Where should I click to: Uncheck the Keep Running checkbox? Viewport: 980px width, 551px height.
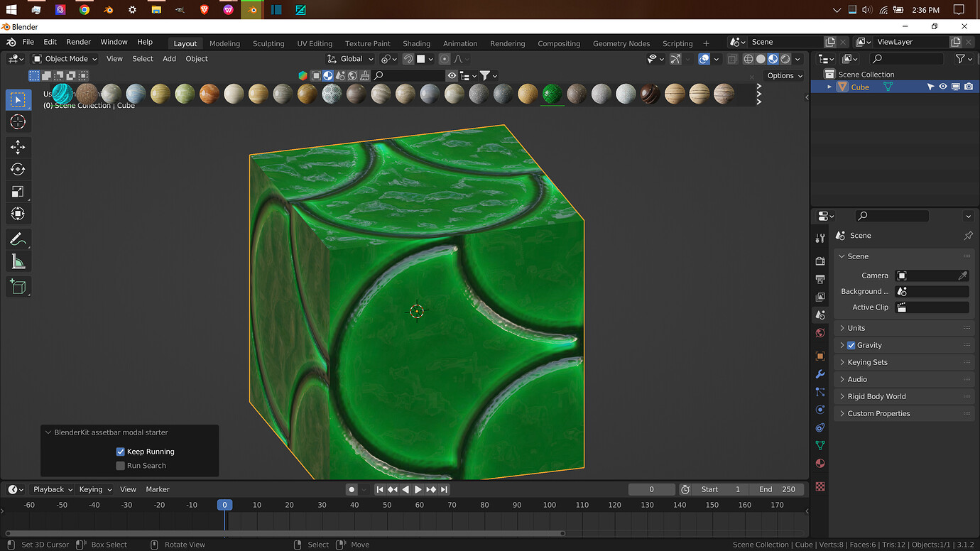(x=121, y=452)
